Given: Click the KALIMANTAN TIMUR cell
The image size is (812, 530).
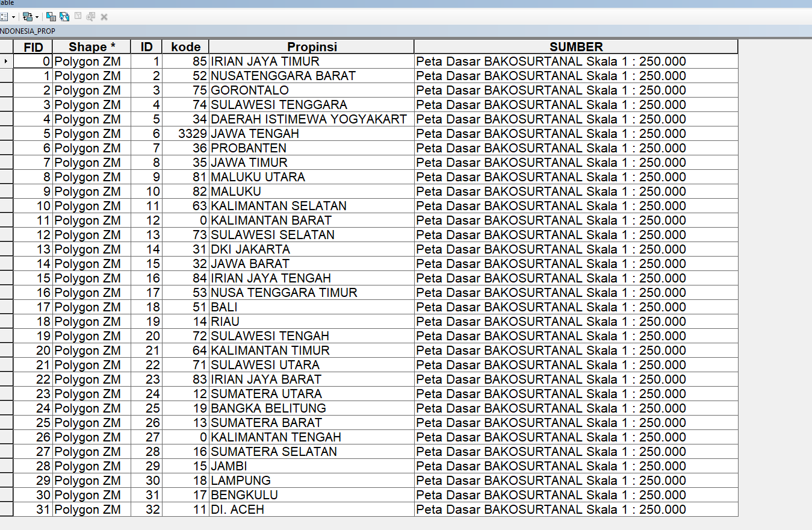Looking at the screenshot, I should [x=312, y=351].
